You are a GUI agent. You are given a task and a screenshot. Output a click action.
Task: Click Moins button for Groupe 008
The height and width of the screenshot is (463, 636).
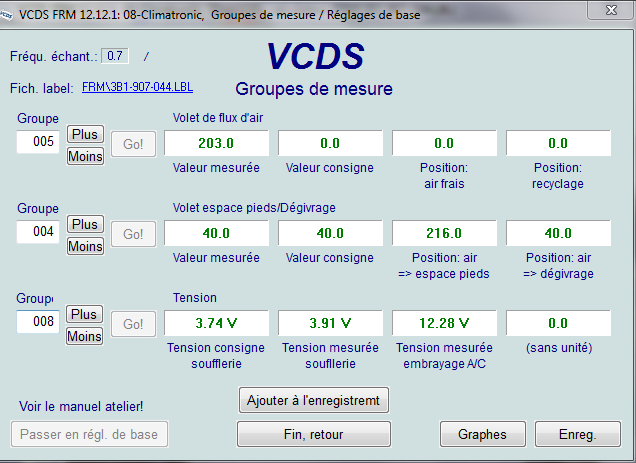pyautogui.click(x=84, y=336)
